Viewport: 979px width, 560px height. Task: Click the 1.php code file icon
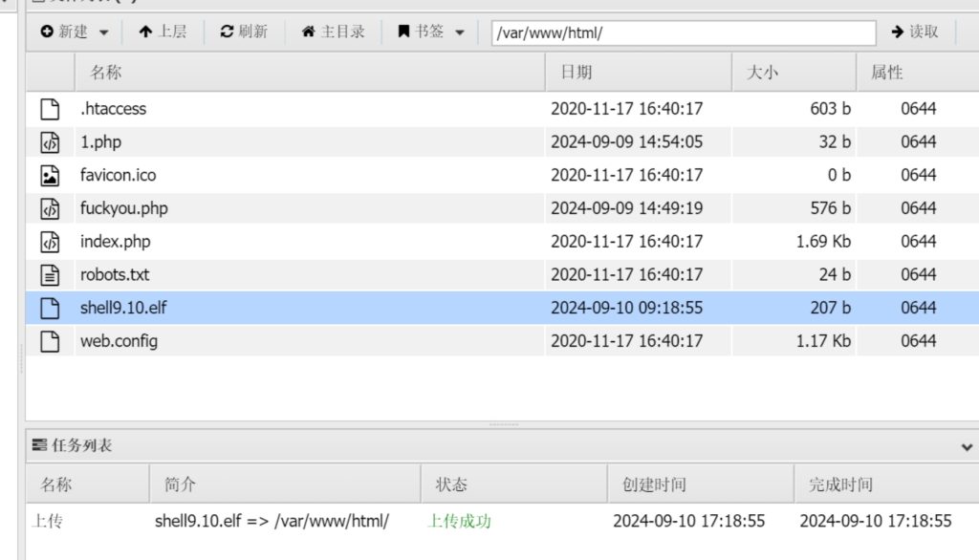tap(50, 142)
